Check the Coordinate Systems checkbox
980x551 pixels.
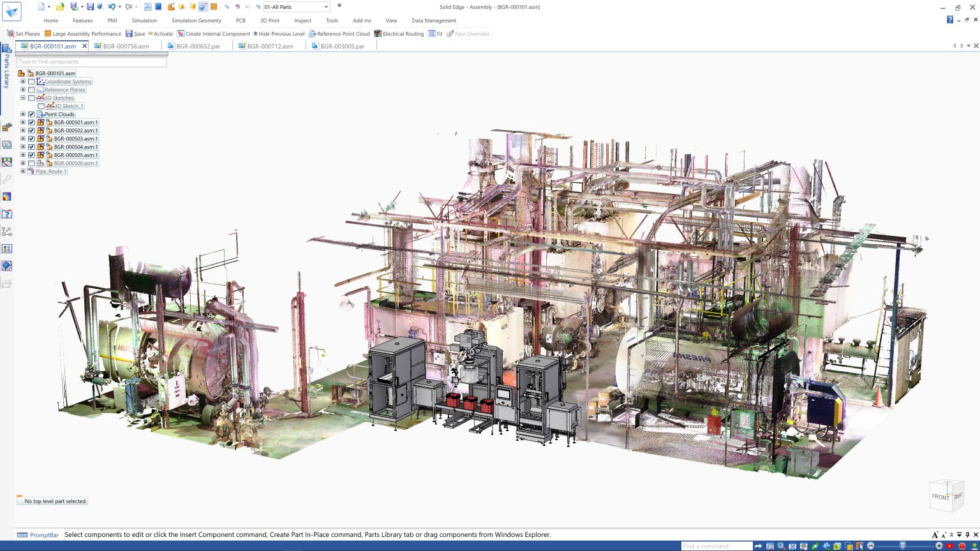31,82
